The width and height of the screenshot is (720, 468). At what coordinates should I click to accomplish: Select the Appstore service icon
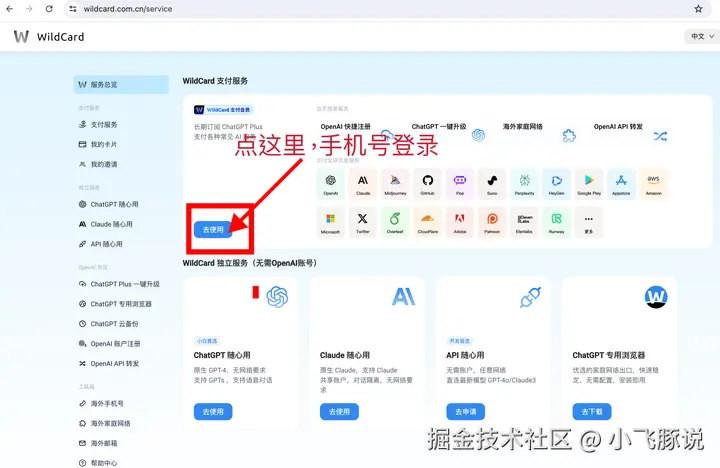click(621, 184)
